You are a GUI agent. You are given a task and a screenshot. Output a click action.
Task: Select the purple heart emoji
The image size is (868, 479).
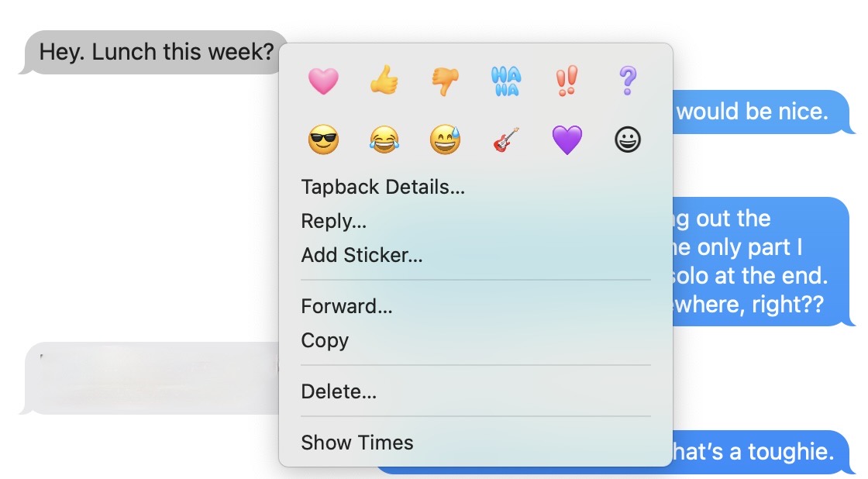(x=567, y=141)
